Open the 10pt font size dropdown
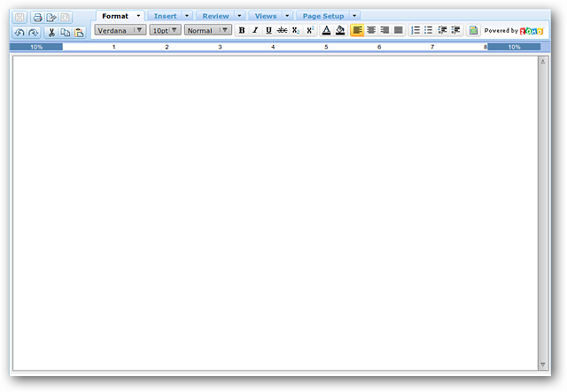Viewport: 567px width, 392px height. pyautogui.click(x=166, y=30)
